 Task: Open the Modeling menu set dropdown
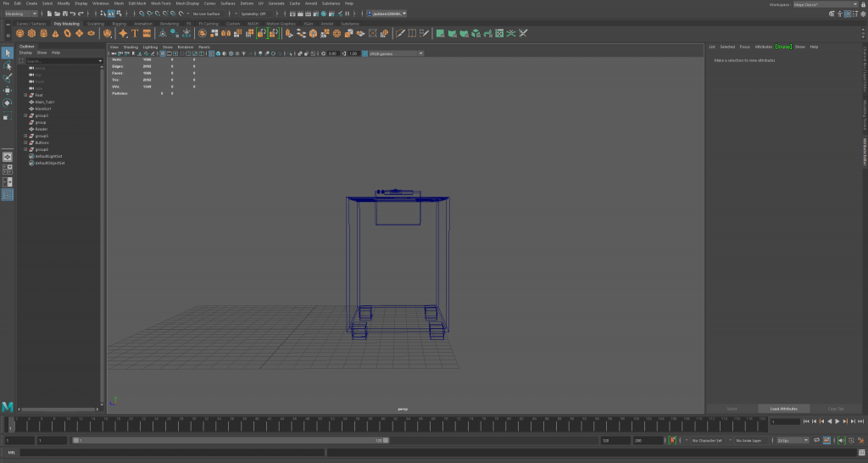21,14
